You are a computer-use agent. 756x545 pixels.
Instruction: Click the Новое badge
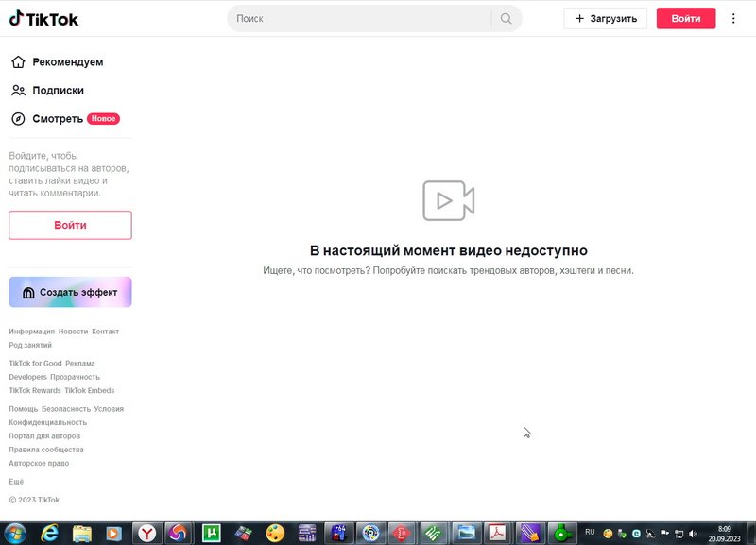click(x=103, y=119)
